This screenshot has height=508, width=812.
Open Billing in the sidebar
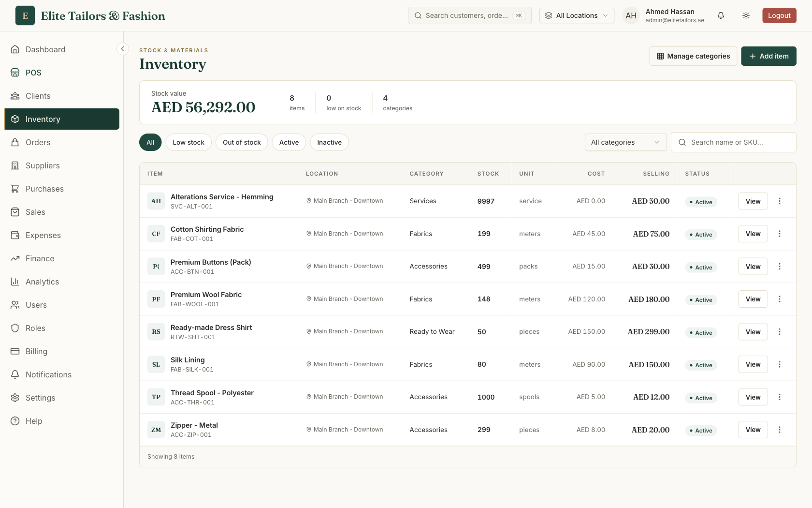click(62, 351)
